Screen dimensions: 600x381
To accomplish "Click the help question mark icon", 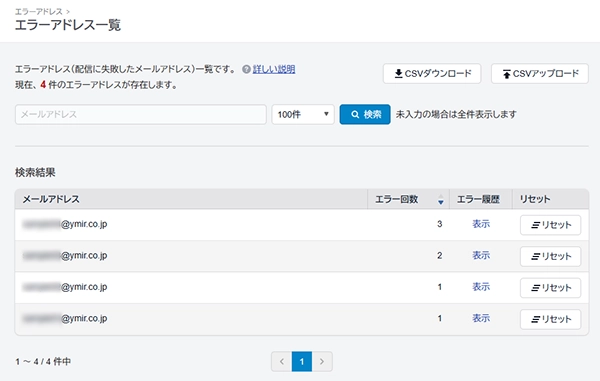I will point(246,69).
